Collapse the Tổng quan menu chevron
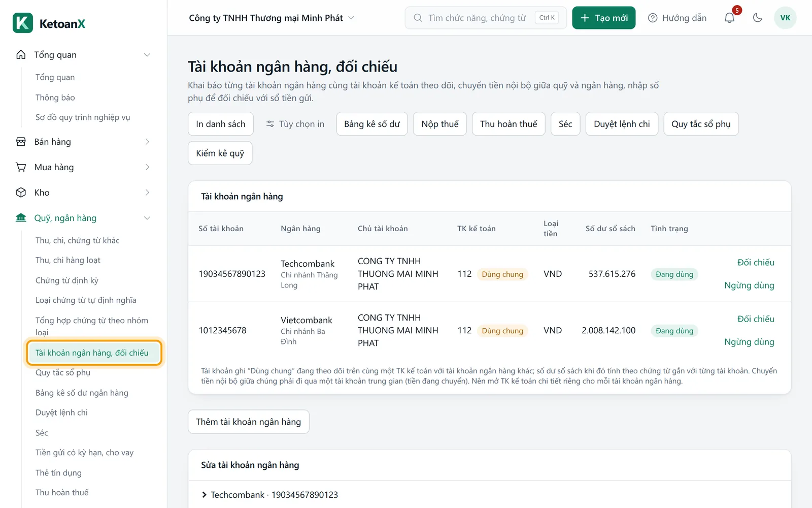 [x=147, y=55]
